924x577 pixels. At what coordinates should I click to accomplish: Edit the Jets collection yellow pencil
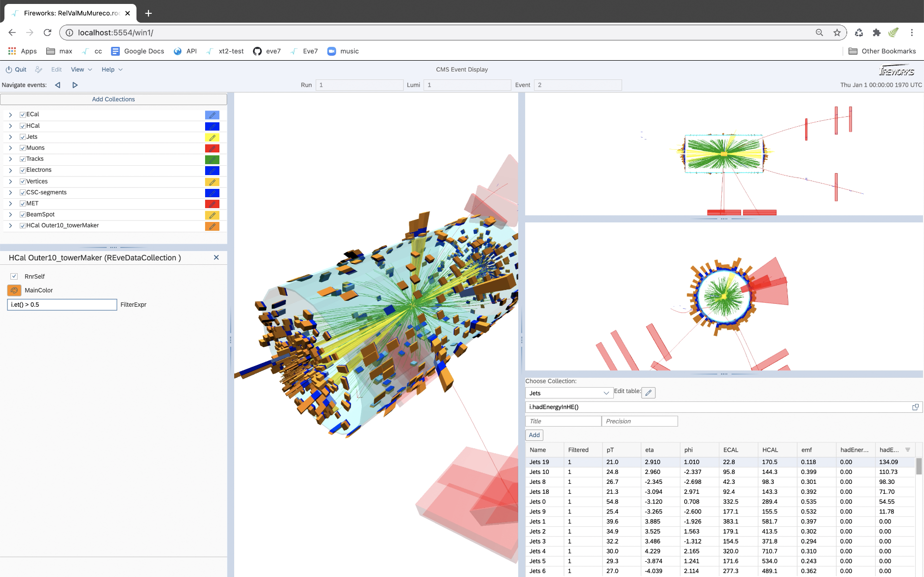tap(212, 138)
